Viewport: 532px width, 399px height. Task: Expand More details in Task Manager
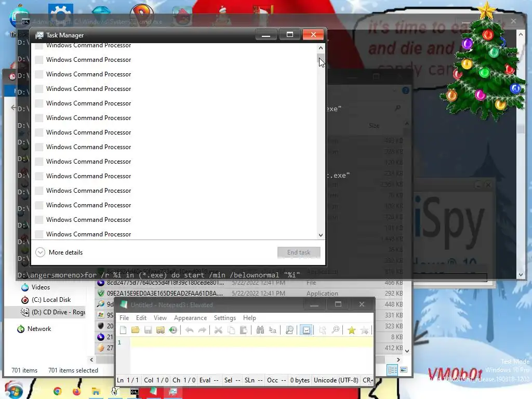point(59,252)
